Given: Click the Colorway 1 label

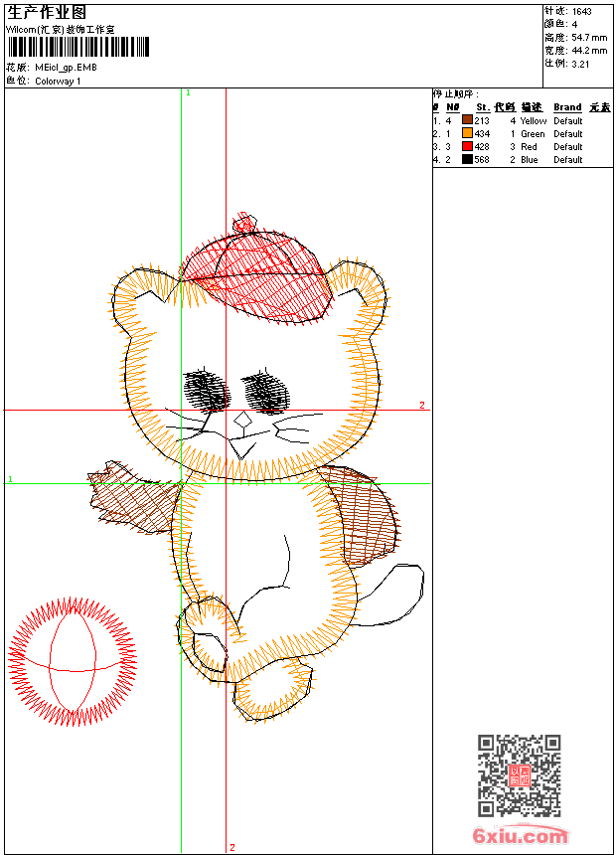Looking at the screenshot, I should pyautogui.click(x=58, y=82).
